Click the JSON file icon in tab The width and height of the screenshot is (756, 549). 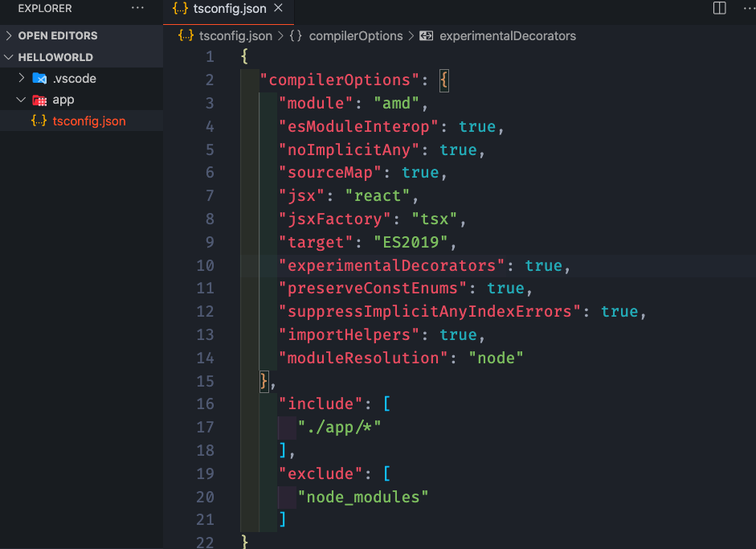[180, 8]
